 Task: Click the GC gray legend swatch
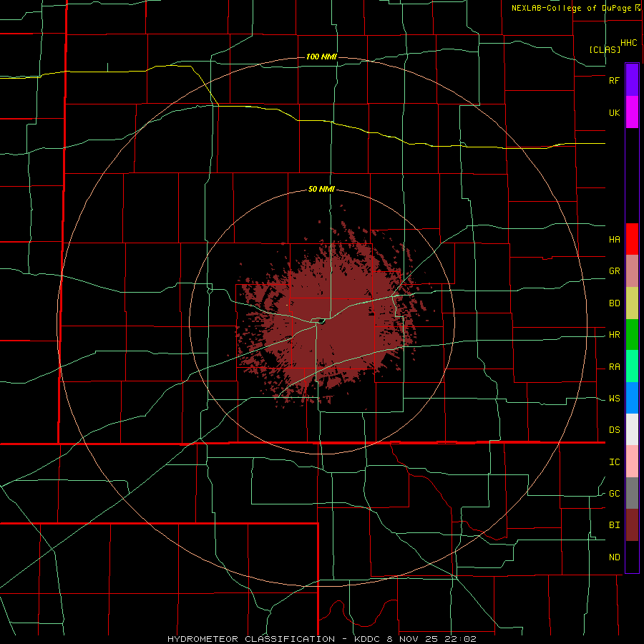pos(632,493)
